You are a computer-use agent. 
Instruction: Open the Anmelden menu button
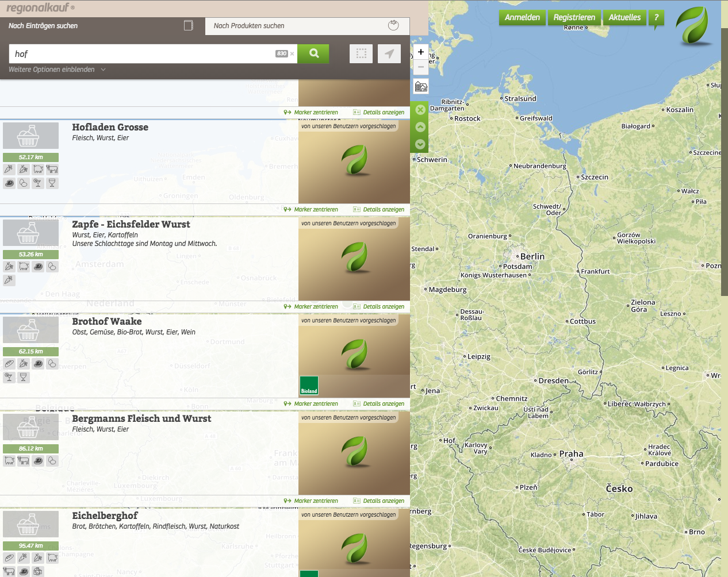[522, 17]
